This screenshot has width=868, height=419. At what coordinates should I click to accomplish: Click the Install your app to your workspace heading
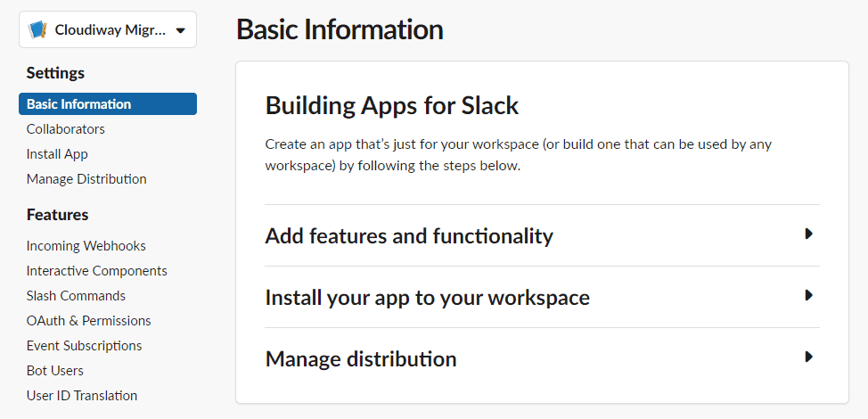428,297
